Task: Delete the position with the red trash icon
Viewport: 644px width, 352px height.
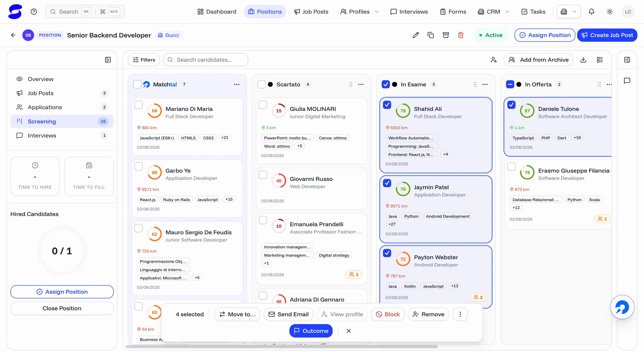Action: 461,35
